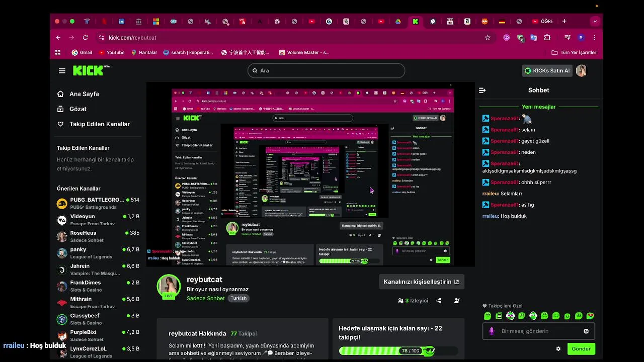The image size is (644, 362).
Task: Click rraileu username on Selamlarr message
Action: 490,194
